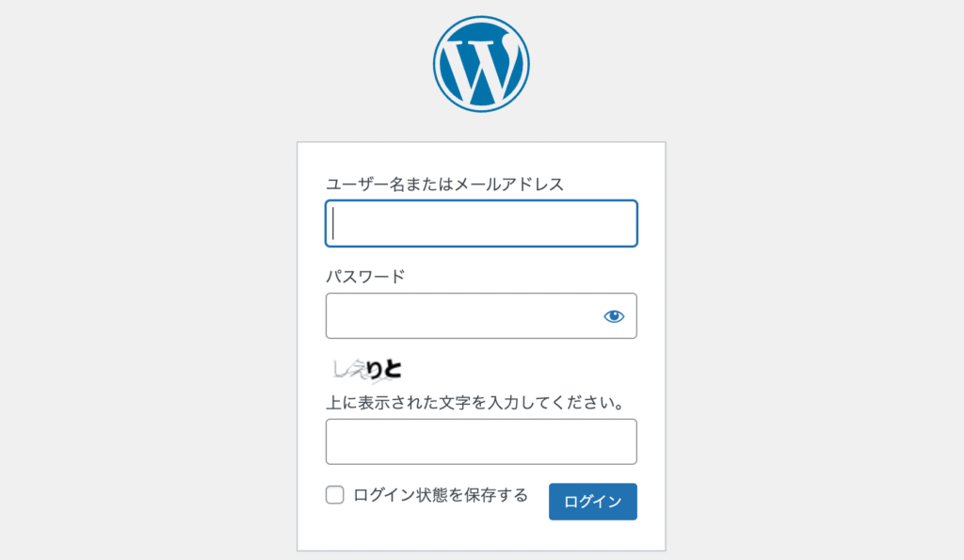Focus the パスワード input field
The height and width of the screenshot is (560, 964).
pyautogui.click(x=461, y=316)
